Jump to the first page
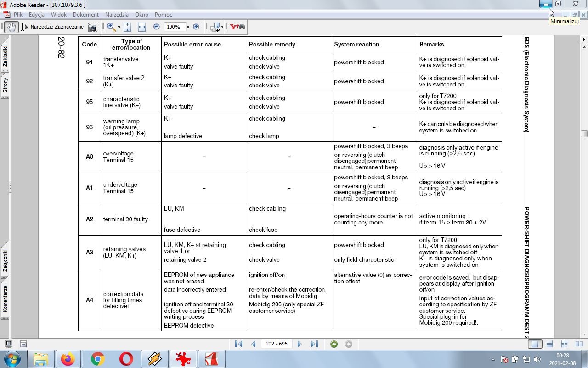 point(238,344)
